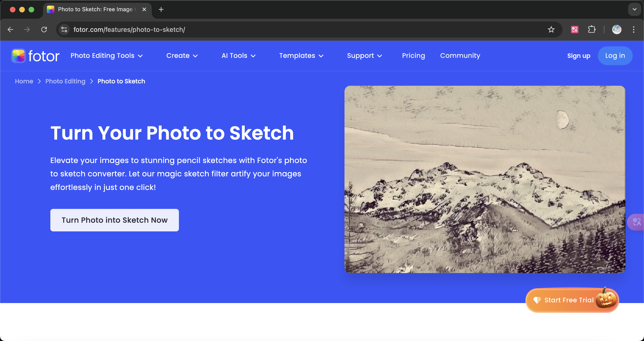Expand the AI Tools dropdown menu
The width and height of the screenshot is (644, 341).
(238, 56)
